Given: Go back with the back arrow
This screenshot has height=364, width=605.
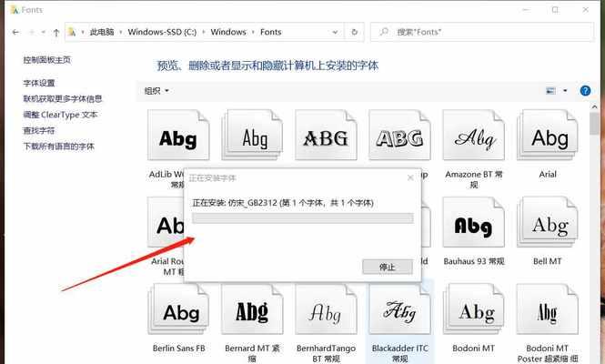Looking at the screenshot, I should click(15, 33).
